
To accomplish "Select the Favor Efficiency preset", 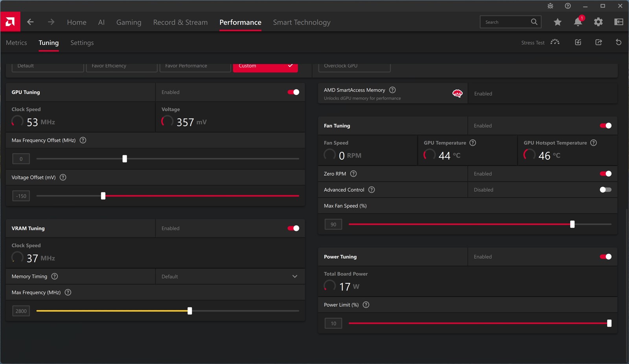I will click(x=121, y=67).
